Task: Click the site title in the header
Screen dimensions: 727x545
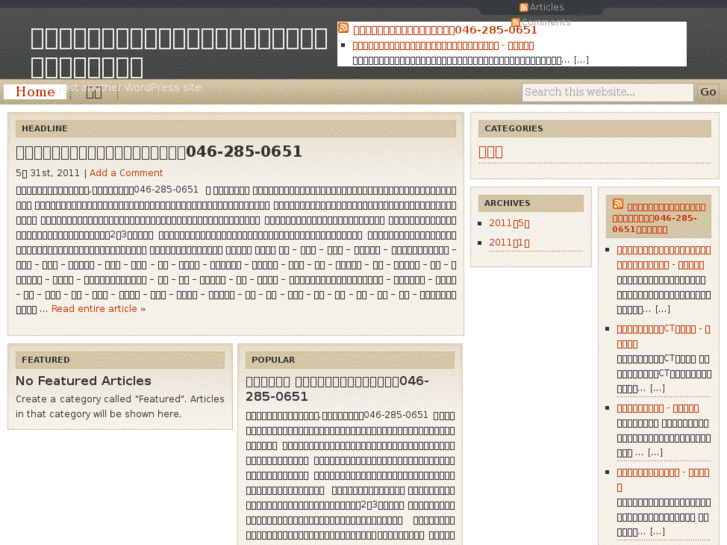Action: [179, 52]
